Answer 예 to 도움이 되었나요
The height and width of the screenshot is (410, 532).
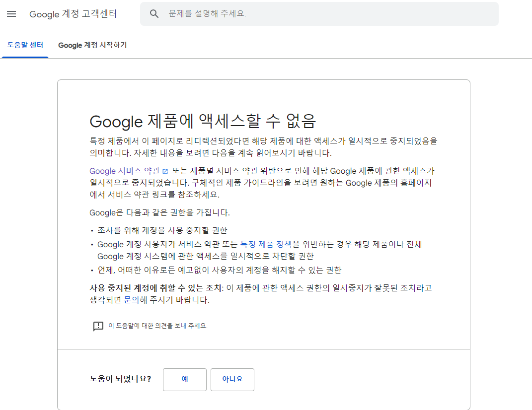185,380
